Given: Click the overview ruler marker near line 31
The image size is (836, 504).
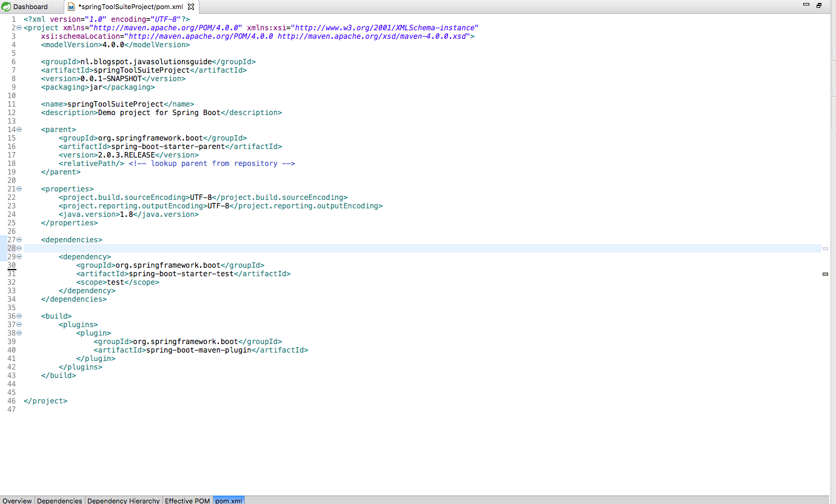Looking at the screenshot, I should pos(825,274).
